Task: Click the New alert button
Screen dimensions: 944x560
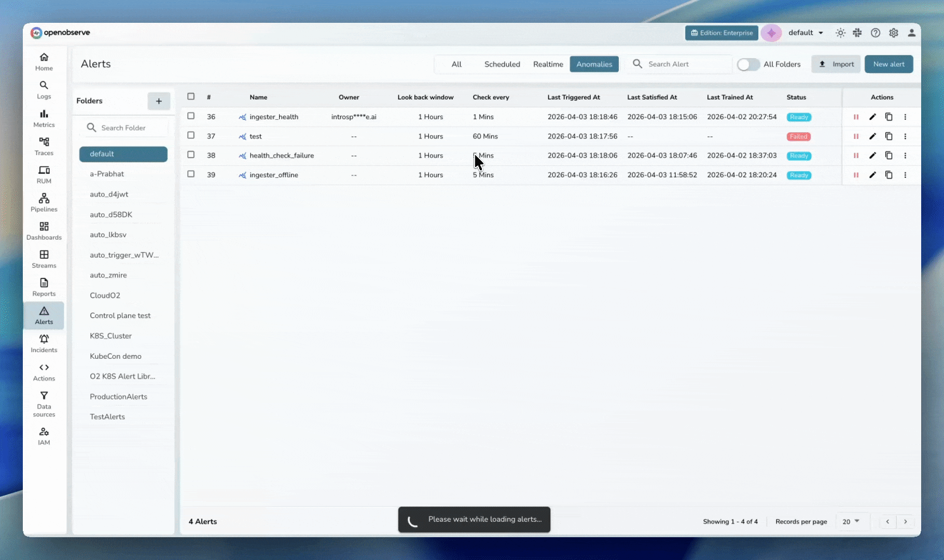Action: [x=889, y=64]
